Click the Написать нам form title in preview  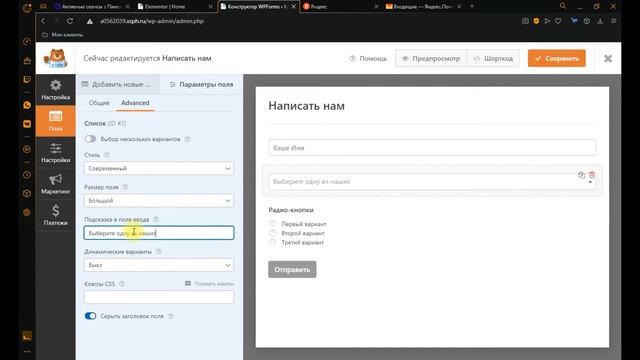click(x=307, y=106)
